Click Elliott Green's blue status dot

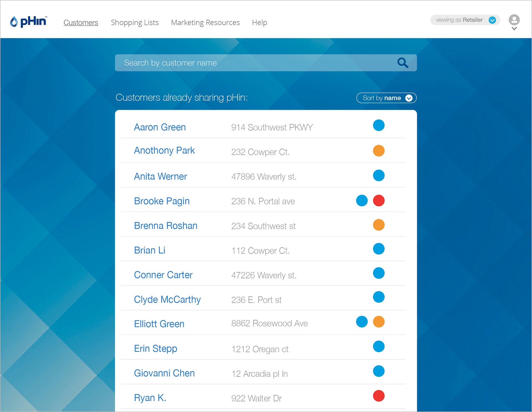point(362,322)
